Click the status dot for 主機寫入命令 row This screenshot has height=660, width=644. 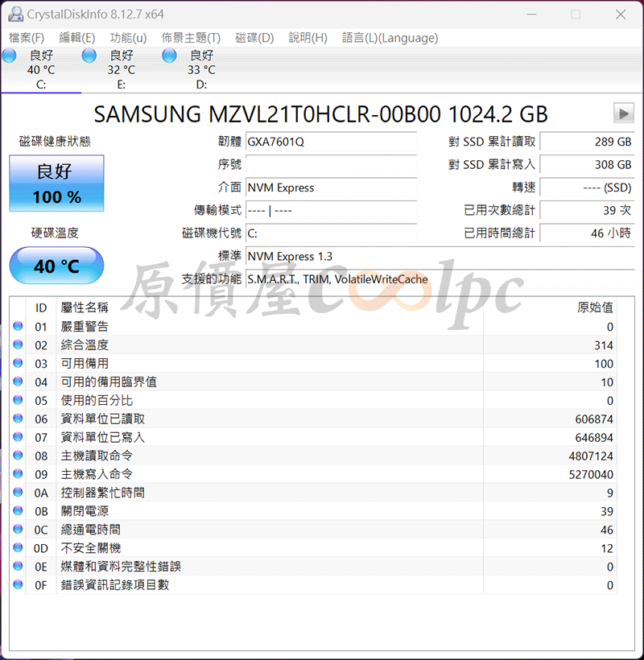tap(18, 474)
